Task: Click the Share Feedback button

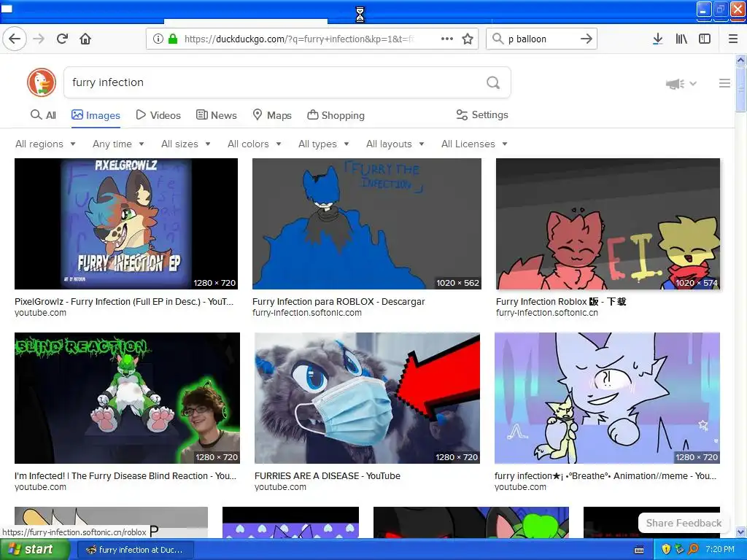Action: point(684,523)
